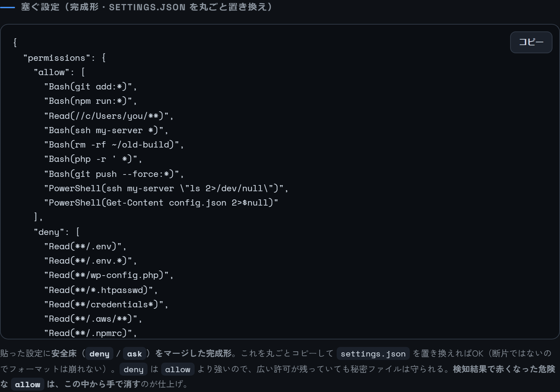Viewport: 560px width, 392px height.
Task: Select the "Bash(npm run:*)" entry
Action: coord(90,101)
